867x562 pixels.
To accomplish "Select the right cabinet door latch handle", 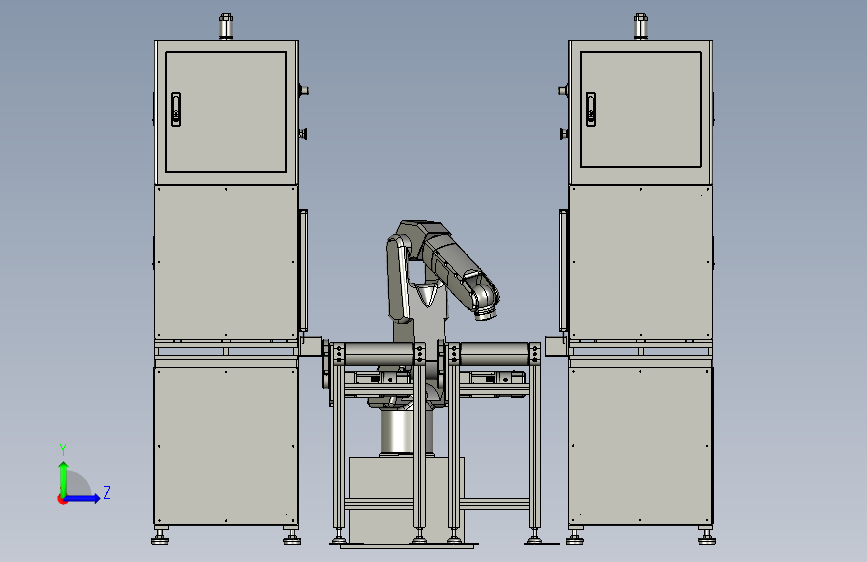I will click(x=591, y=109).
